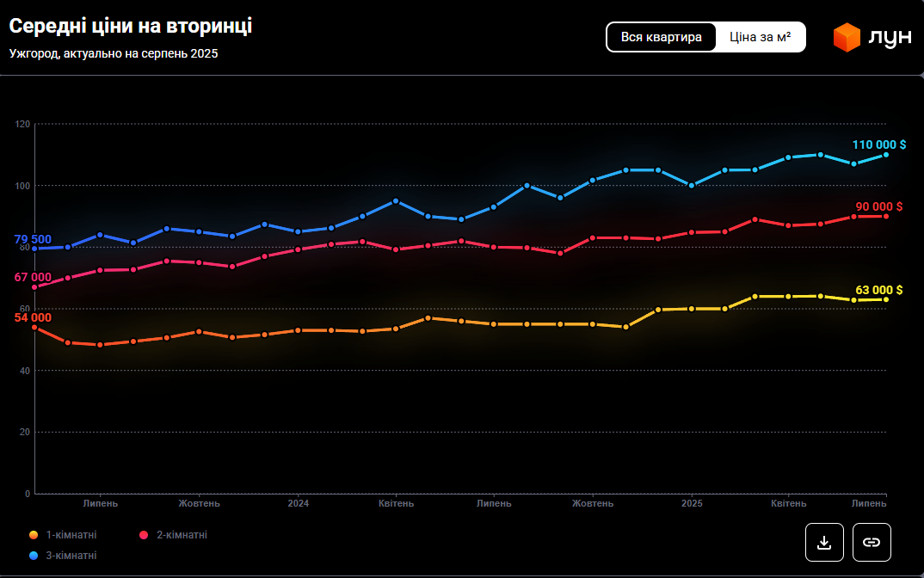Click the orange 1-кімнатні legend dot
Screen dimensions: 924x578
(x=34, y=535)
